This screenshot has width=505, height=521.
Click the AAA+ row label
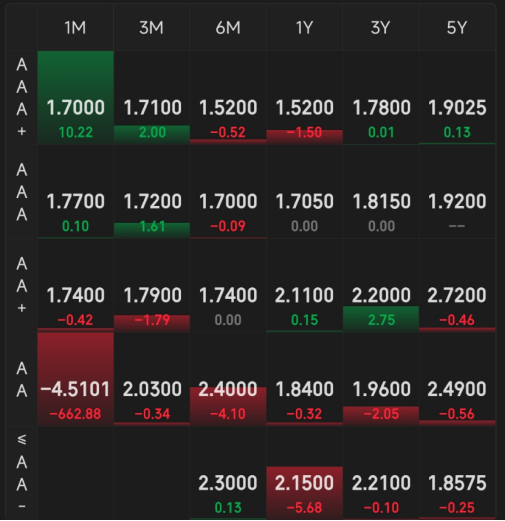click(x=22, y=98)
